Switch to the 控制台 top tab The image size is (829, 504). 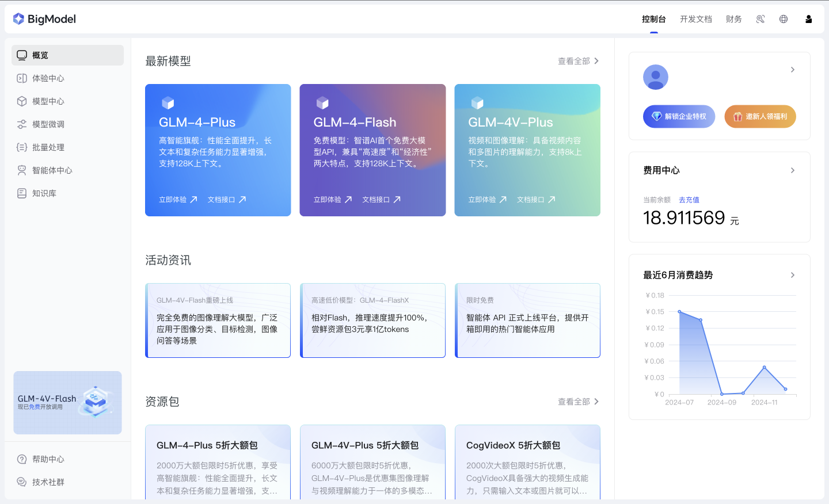click(654, 19)
